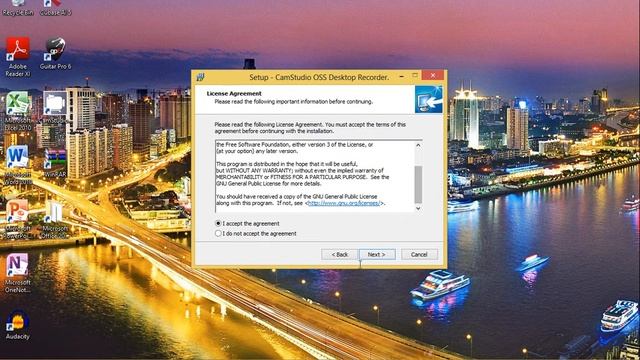Click the 'License Agreement' heading text

click(234, 93)
